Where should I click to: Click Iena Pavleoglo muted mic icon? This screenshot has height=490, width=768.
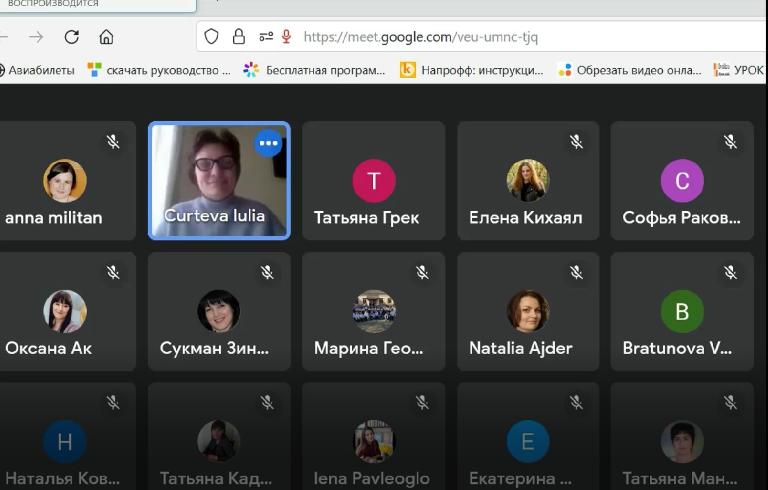[422, 403]
